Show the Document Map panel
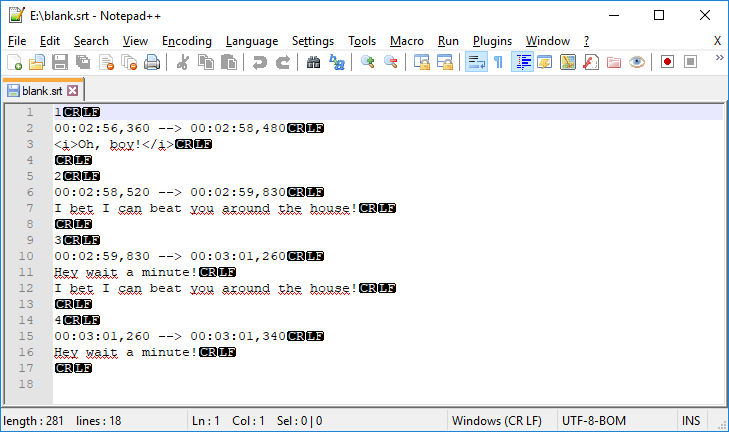This screenshot has height=432, width=729. point(568,62)
